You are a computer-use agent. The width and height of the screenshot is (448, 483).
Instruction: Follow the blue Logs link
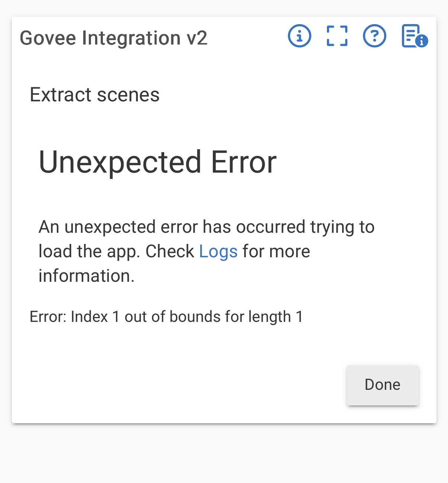click(218, 251)
